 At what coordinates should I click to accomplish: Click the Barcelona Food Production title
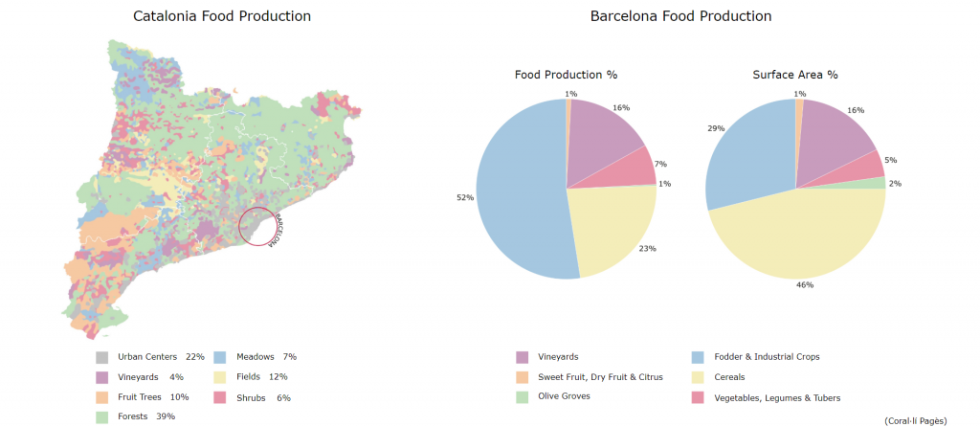tap(680, 16)
